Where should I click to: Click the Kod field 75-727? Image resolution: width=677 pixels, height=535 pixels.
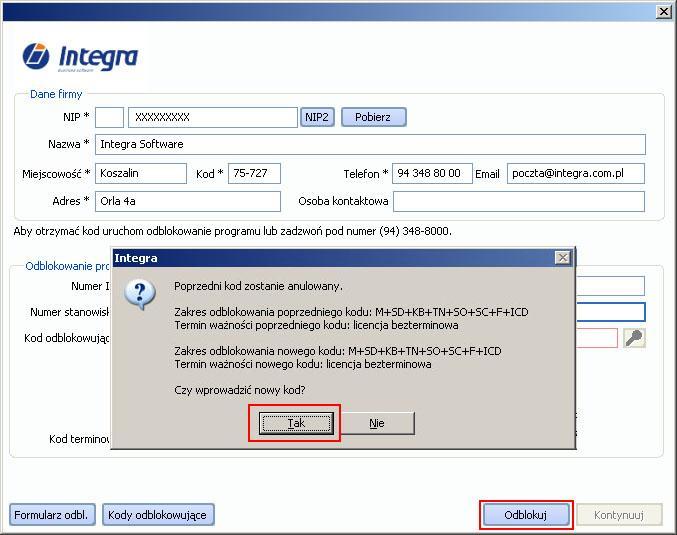pos(254,173)
